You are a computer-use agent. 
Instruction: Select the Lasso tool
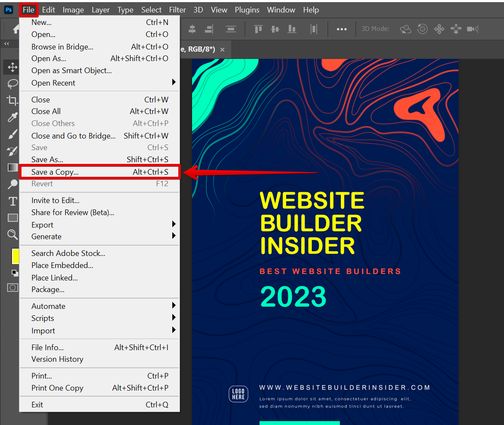point(12,83)
